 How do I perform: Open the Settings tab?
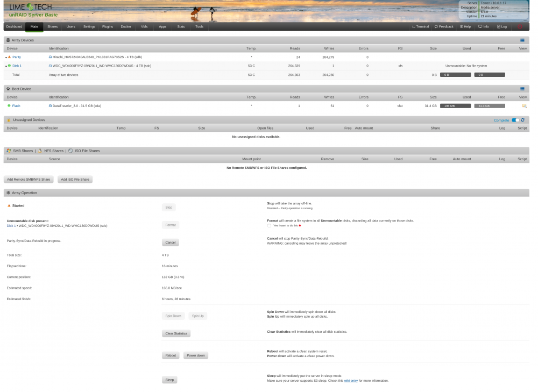(x=89, y=26)
